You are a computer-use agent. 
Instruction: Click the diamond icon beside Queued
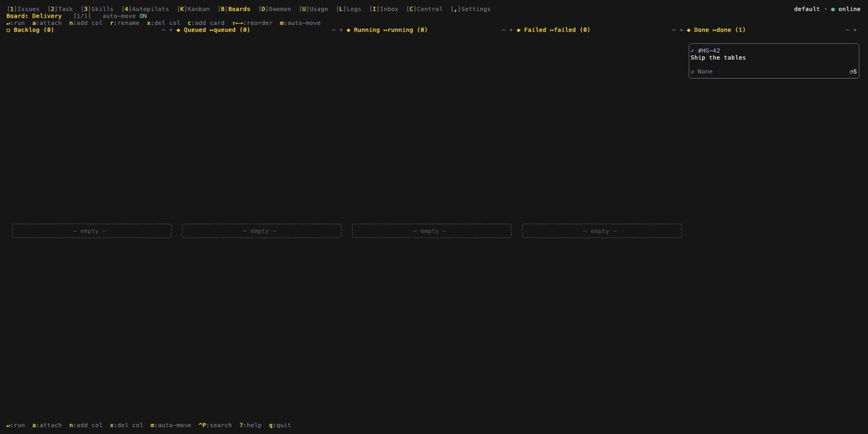pos(178,30)
